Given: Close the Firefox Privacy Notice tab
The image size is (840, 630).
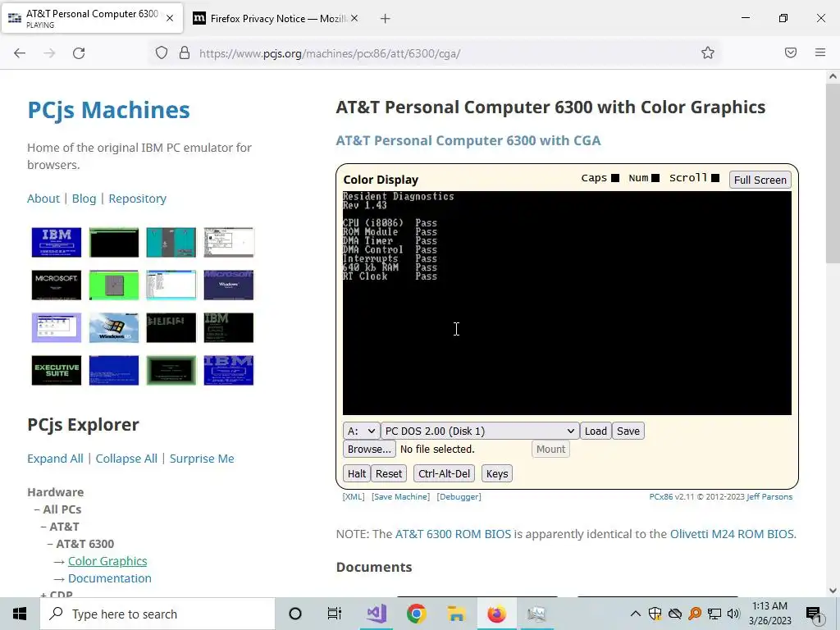Looking at the screenshot, I should pyautogui.click(x=354, y=18).
